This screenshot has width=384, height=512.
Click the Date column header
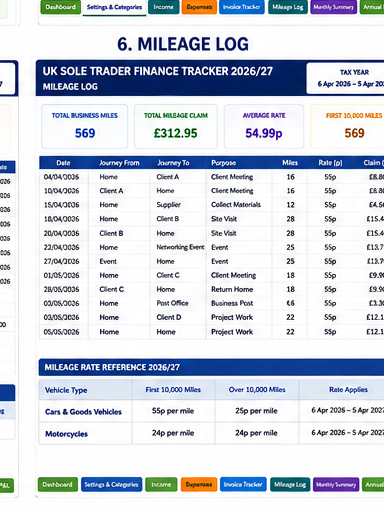(x=63, y=163)
